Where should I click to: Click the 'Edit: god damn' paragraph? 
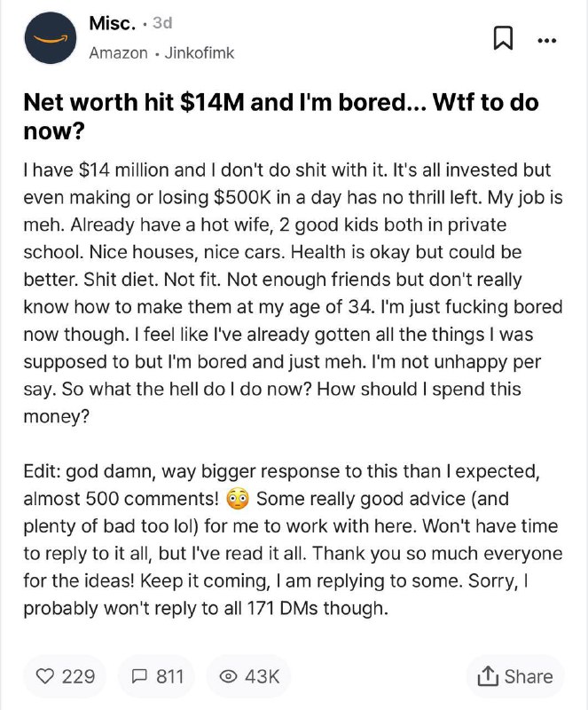(294, 540)
